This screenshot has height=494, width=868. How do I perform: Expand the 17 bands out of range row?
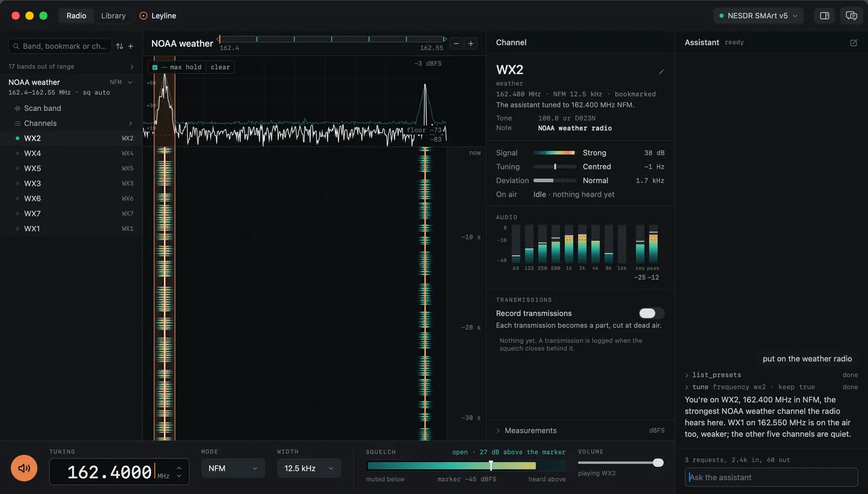coord(71,66)
